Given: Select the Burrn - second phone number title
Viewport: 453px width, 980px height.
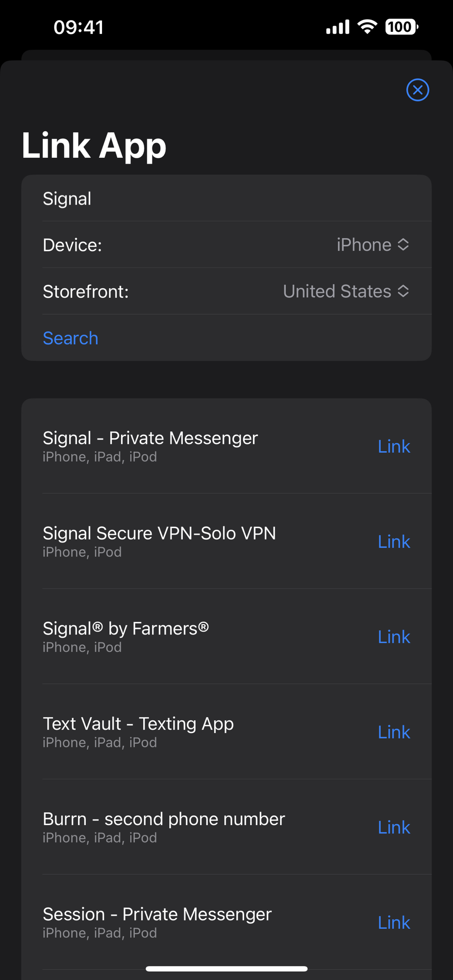Looking at the screenshot, I should [x=164, y=819].
